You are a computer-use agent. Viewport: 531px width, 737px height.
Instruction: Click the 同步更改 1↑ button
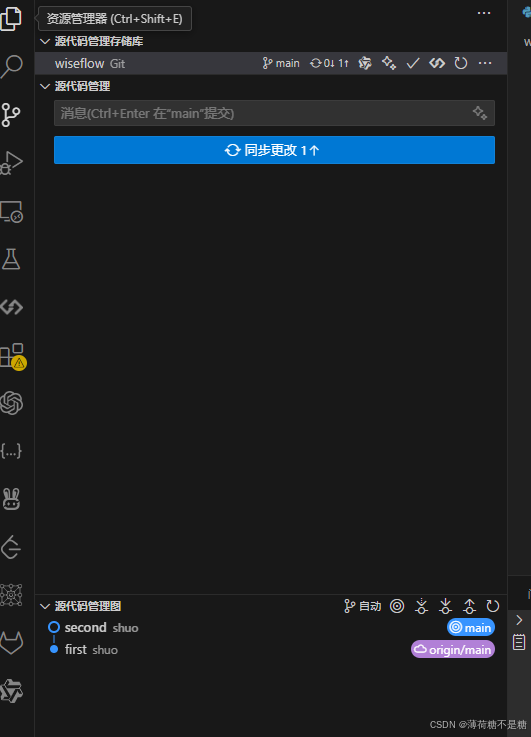[274, 150]
